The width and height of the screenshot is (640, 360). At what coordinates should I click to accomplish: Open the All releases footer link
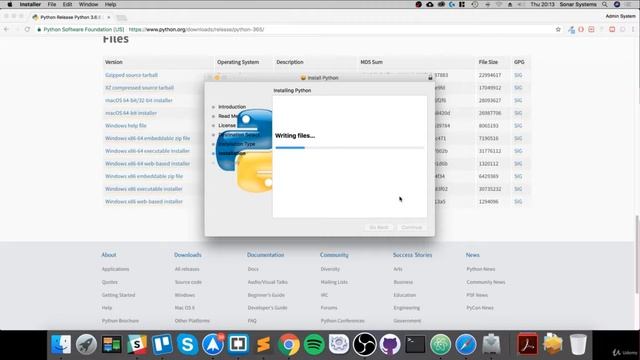click(x=187, y=269)
